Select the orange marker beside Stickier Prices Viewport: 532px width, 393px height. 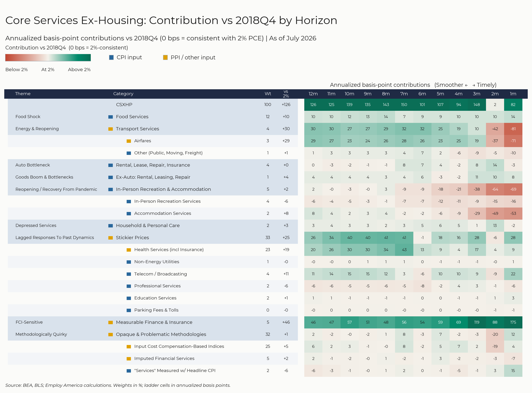click(x=110, y=238)
